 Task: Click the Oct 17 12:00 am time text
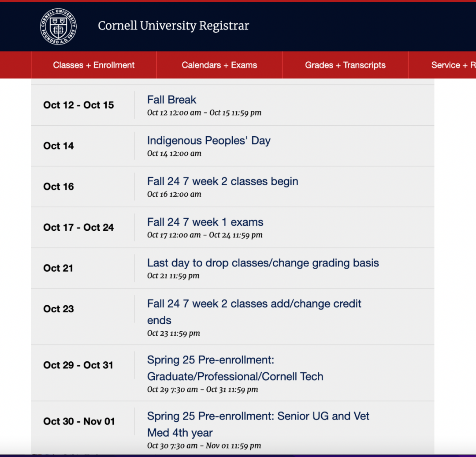[174, 235]
